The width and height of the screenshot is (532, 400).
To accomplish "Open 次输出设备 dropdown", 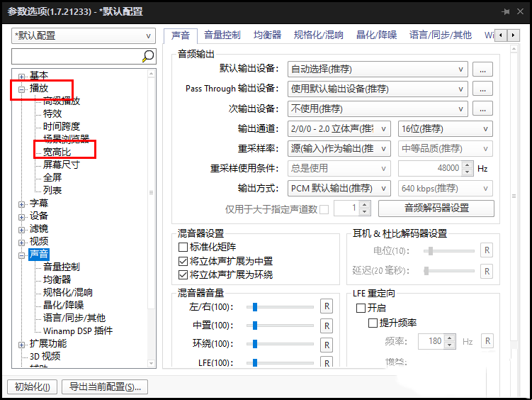I will click(378, 109).
